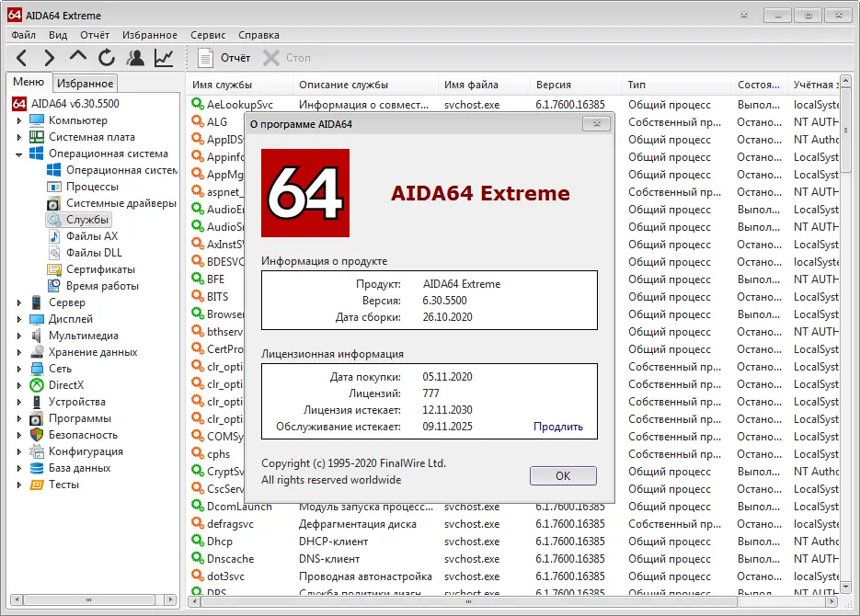Image resolution: width=860 pixels, height=616 pixels.
Task: Sort by the Версия column header
Action: pos(575,85)
